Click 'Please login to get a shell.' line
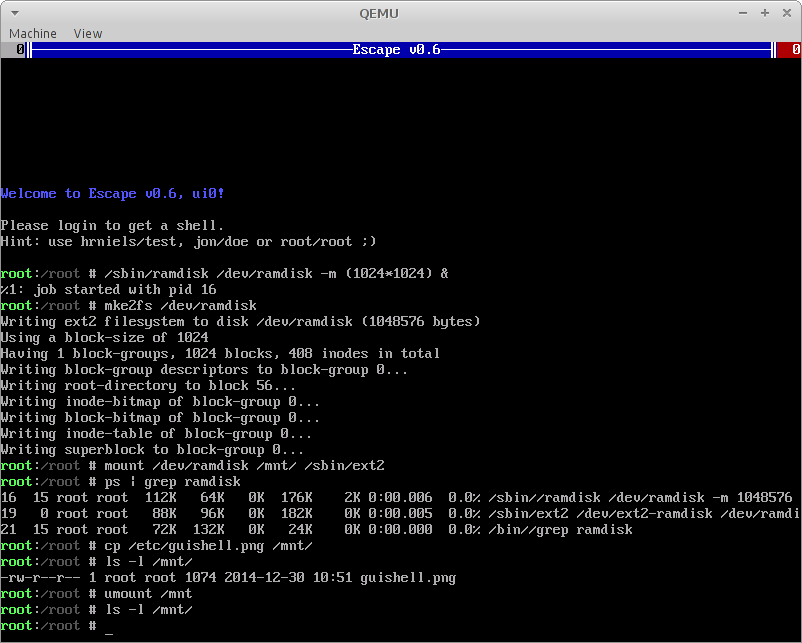 (112, 226)
